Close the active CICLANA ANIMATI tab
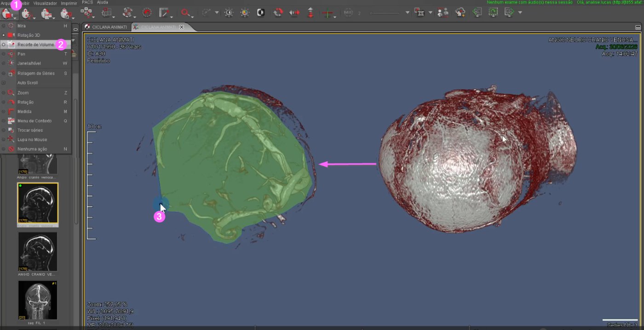644x330 pixels. coord(181,27)
